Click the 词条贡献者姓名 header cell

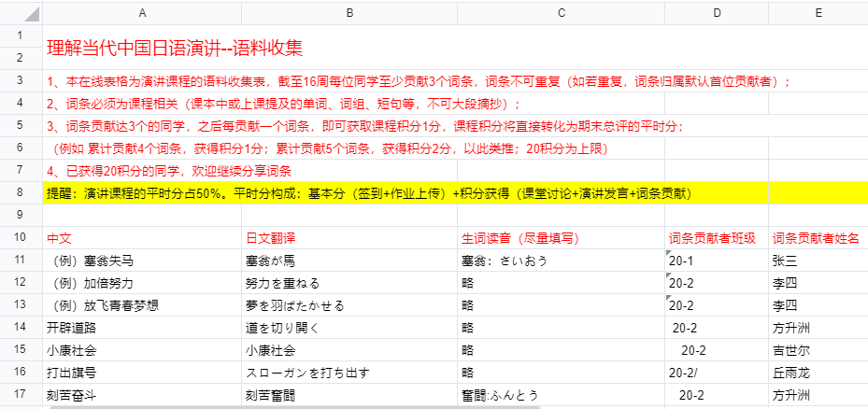tap(818, 238)
